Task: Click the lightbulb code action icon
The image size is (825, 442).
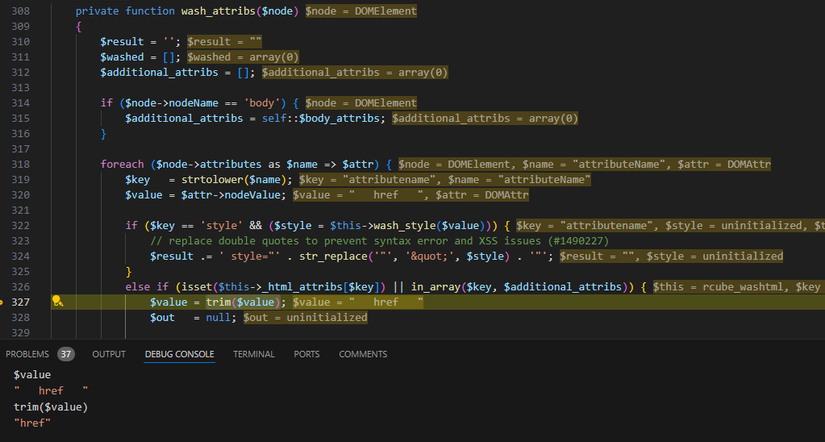Action: point(58,301)
